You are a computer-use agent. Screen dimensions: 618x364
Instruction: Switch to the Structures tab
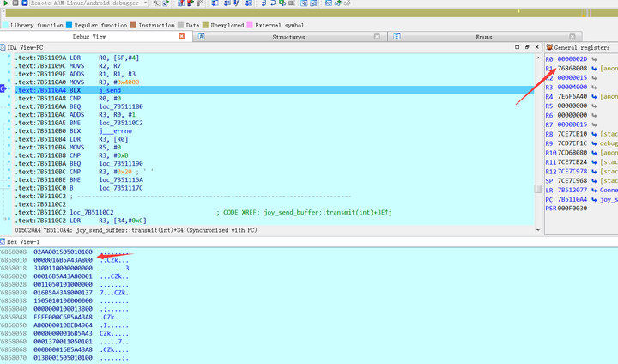click(288, 37)
